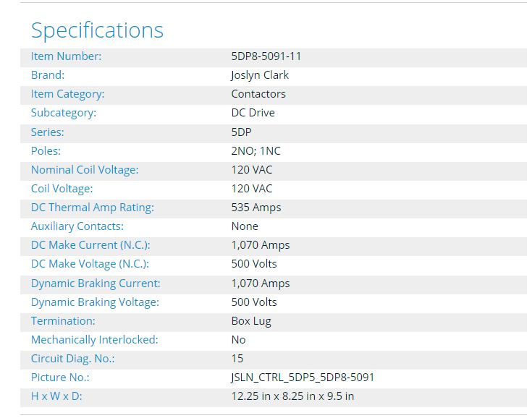Click the Poles label
Screen dimensions: 532x418
click(x=46, y=151)
